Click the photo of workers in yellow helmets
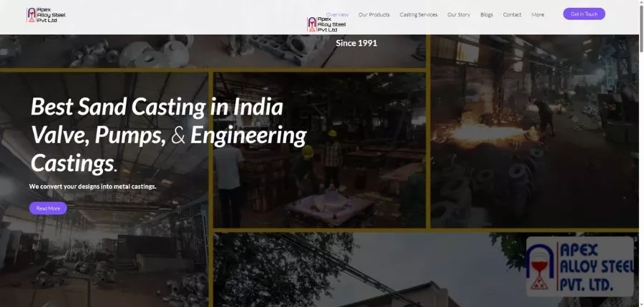Image resolution: width=644 pixels, height=307 pixels. [x=319, y=150]
